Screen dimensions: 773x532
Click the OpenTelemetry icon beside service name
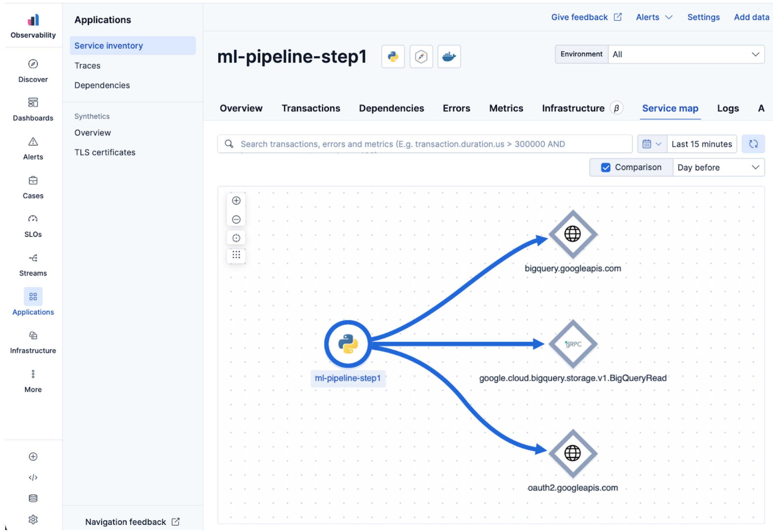pyautogui.click(x=421, y=56)
